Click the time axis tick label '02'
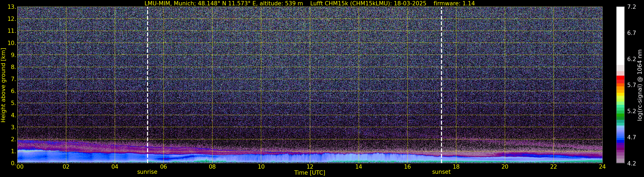The image size is (644, 177). click(x=66, y=167)
